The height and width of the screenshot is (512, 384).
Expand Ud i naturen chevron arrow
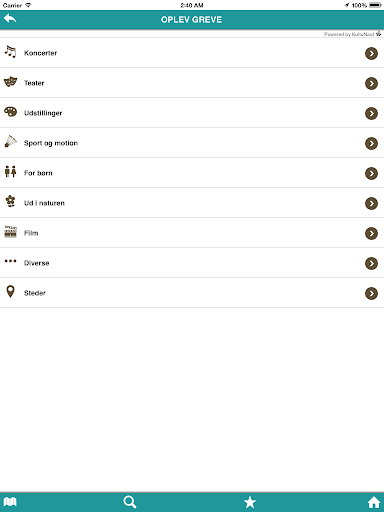[x=371, y=203]
